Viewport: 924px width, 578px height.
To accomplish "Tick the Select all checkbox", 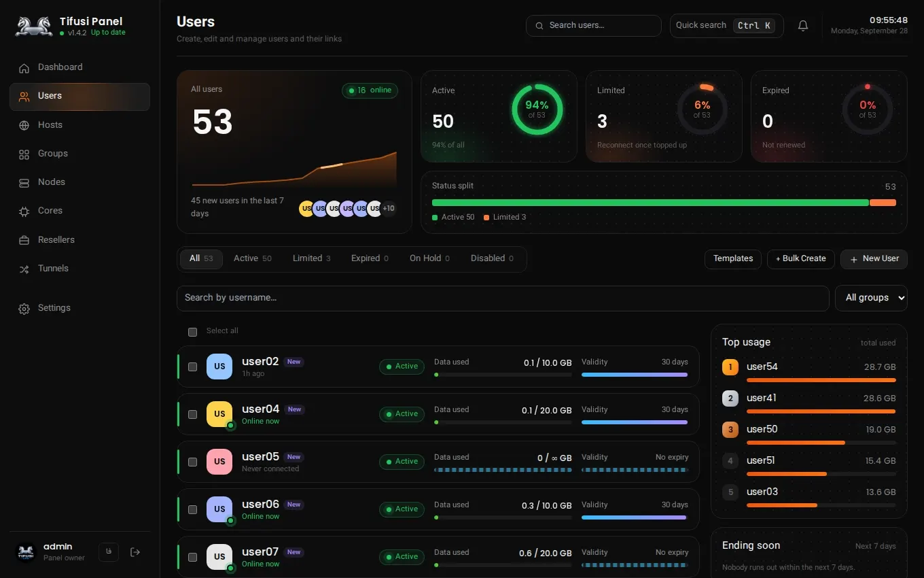I will coord(192,332).
